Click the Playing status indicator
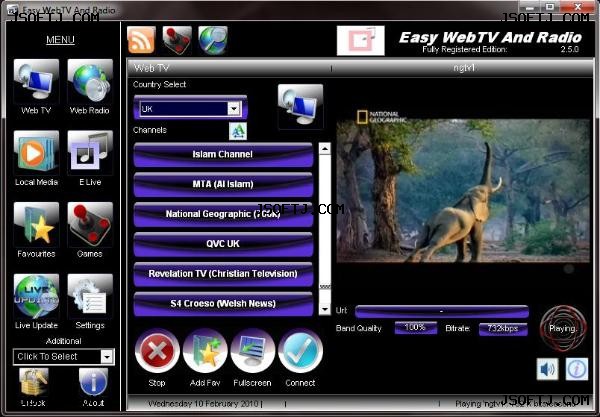The image size is (600, 417). pyautogui.click(x=563, y=328)
